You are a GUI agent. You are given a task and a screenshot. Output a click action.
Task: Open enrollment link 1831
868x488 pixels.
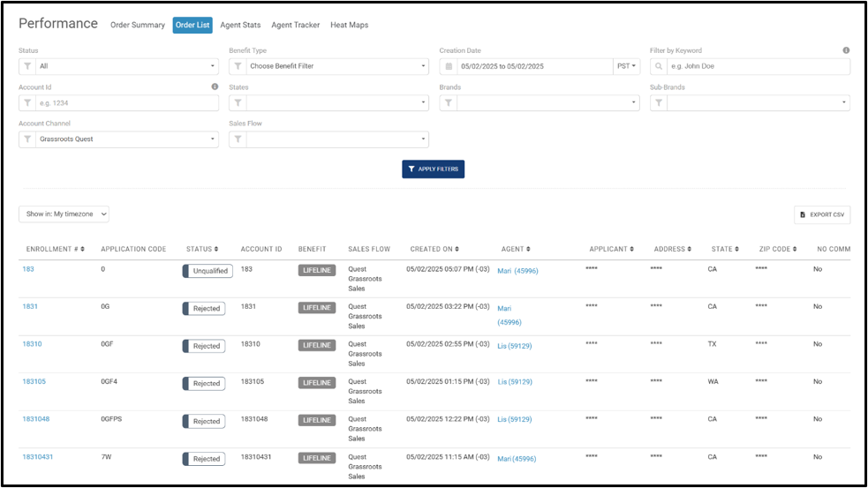point(30,306)
